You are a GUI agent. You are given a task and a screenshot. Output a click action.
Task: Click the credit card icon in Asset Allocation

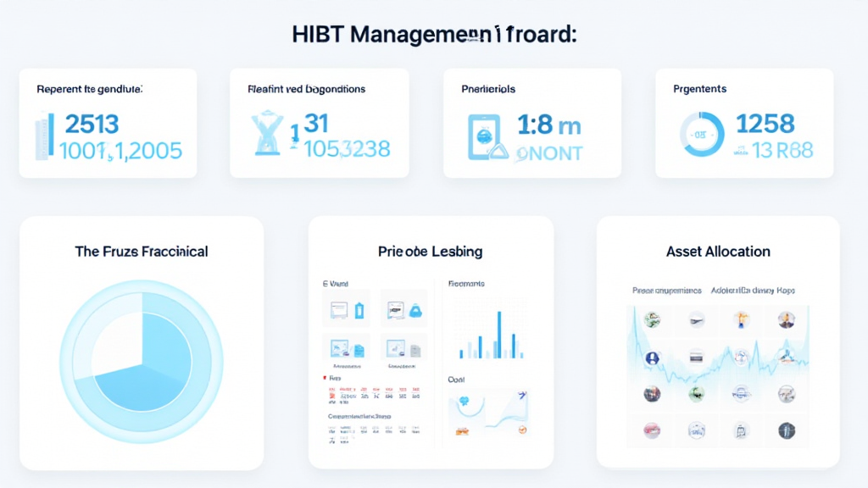pos(697,358)
